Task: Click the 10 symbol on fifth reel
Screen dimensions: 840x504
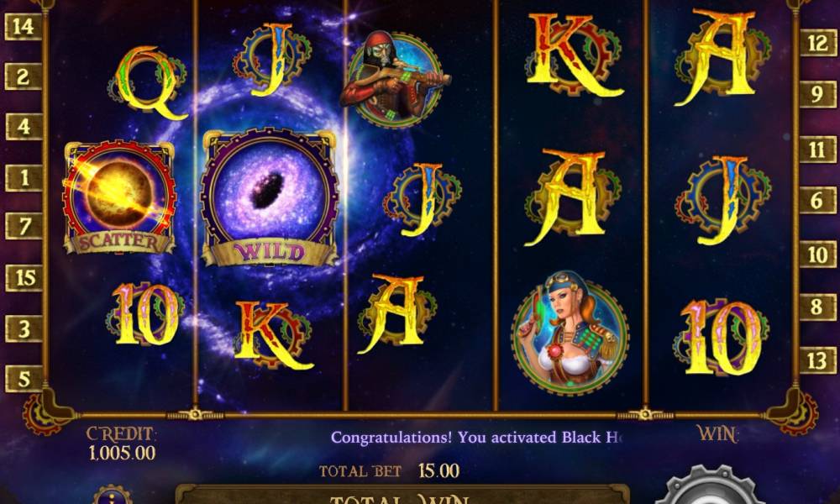Action: (721, 337)
